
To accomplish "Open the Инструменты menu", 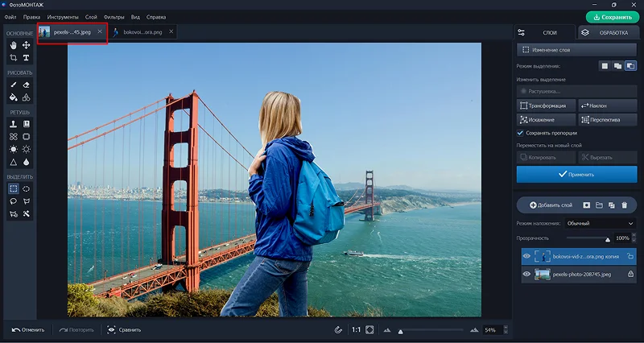I will [63, 17].
